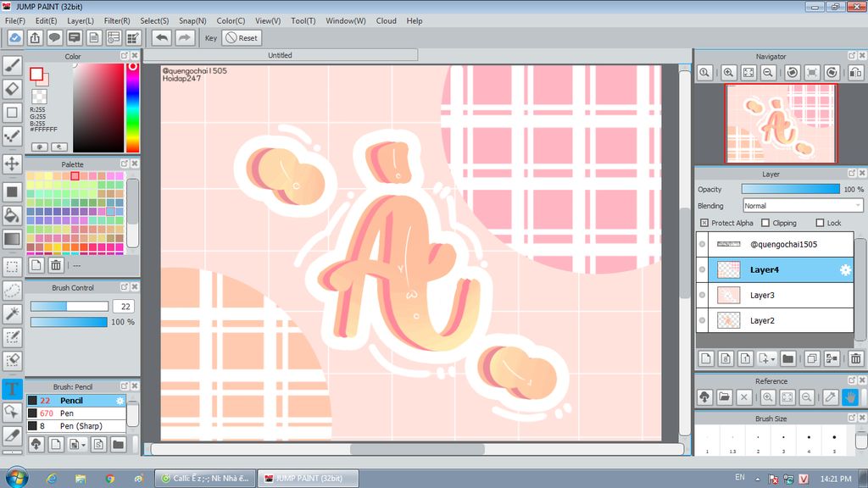
Task: Undock the Navigator panel
Action: (x=851, y=56)
